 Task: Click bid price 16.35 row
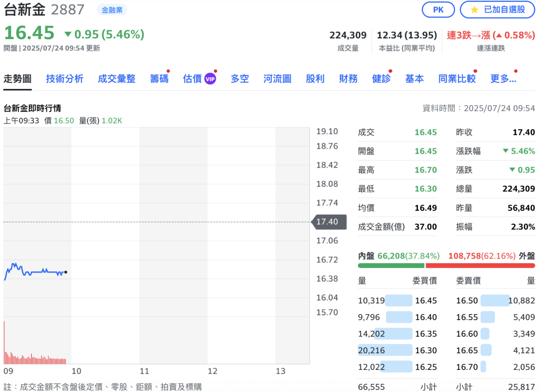(x=397, y=334)
